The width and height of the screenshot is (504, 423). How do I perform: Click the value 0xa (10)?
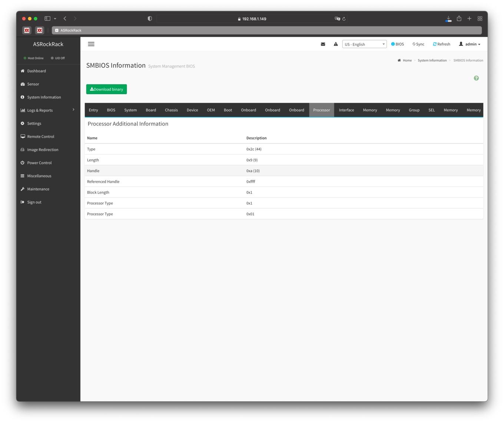coord(253,171)
